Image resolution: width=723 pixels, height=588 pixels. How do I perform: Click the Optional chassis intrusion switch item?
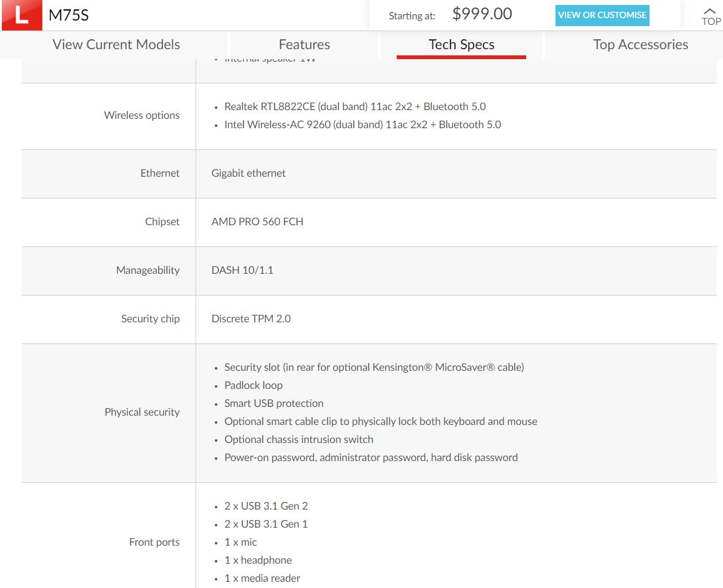(x=299, y=439)
